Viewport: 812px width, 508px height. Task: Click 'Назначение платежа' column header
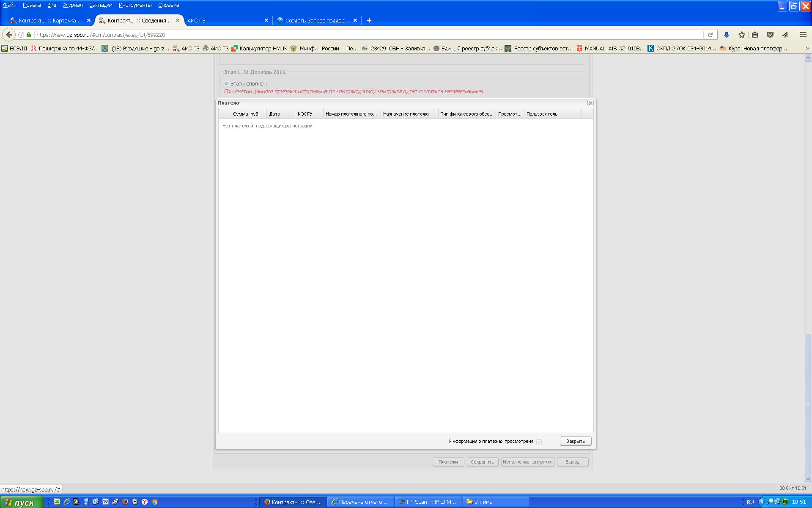point(409,114)
